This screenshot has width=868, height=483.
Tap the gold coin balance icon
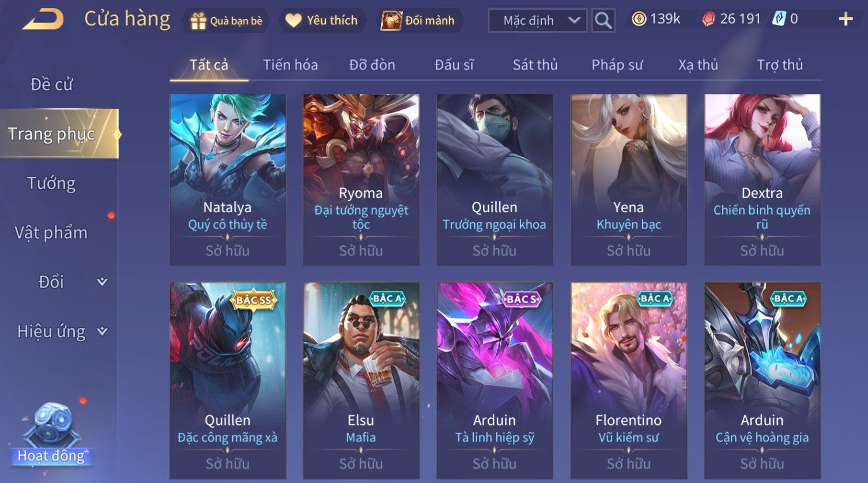(639, 19)
